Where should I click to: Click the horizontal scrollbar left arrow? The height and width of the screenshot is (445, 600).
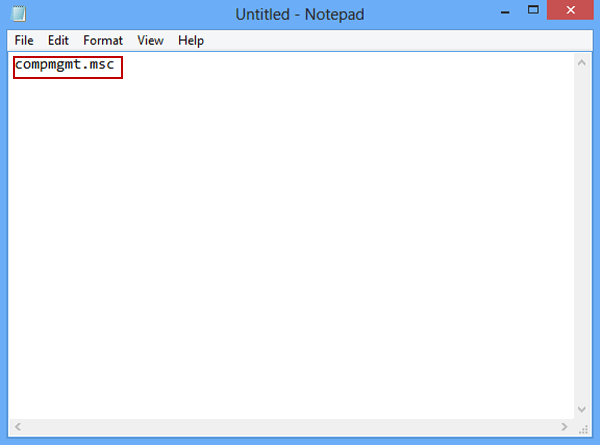pos(18,426)
